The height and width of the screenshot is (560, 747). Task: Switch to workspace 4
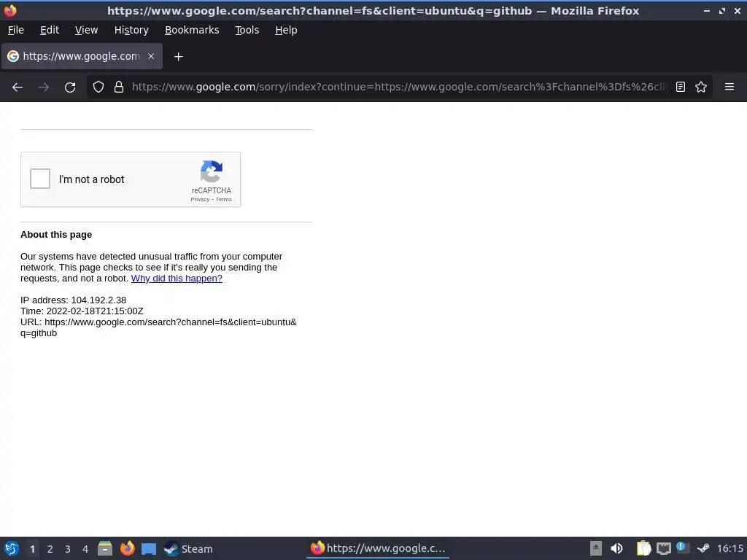(85, 549)
